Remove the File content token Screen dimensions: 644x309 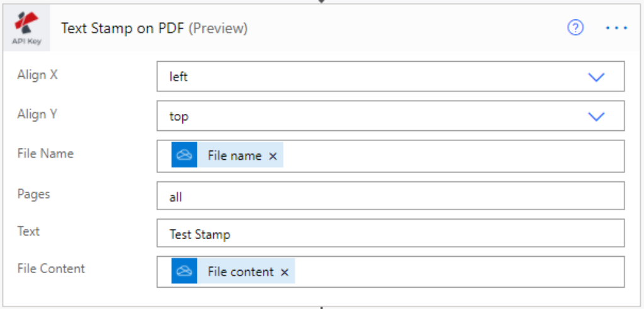pyautogui.click(x=284, y=272)
